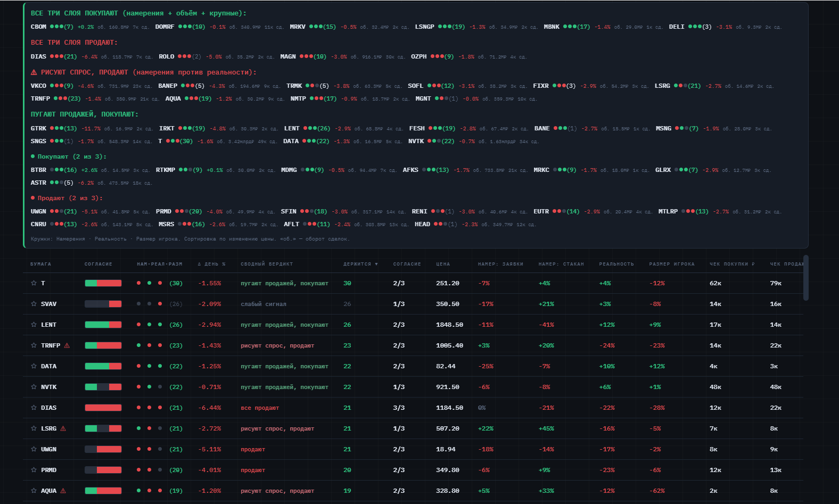Click the price value 1005.40
This screenshot has width=839, height=504.
(449, 345)
